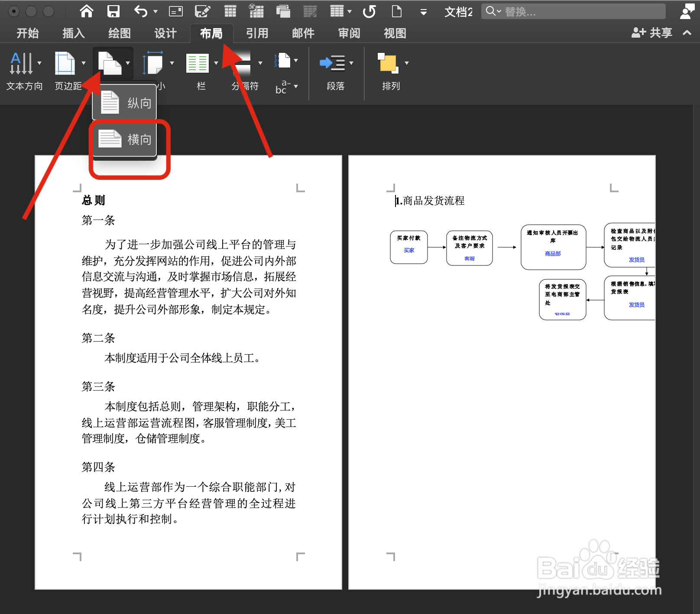This screenshot has height=614, width=700.
Task: Open the 分隔符 breaks dropdown arrow
Action: [260, 63]
